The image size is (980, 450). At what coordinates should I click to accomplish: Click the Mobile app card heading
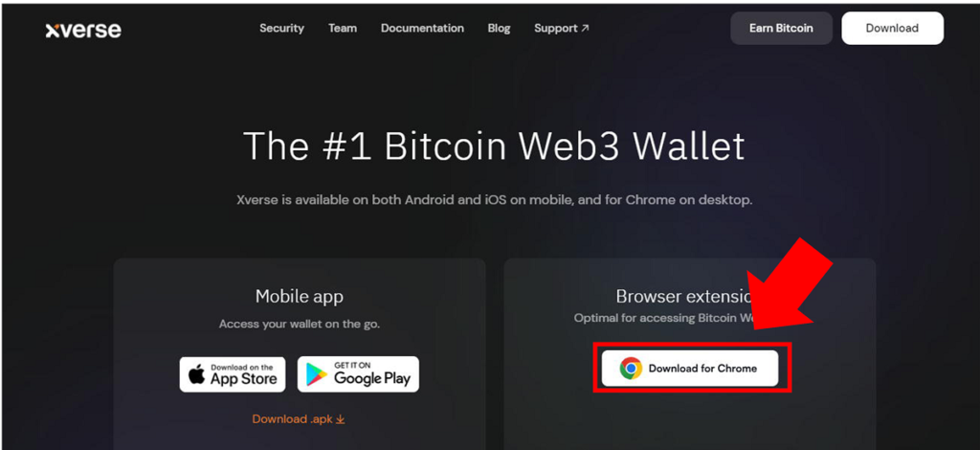pos(300,296)
